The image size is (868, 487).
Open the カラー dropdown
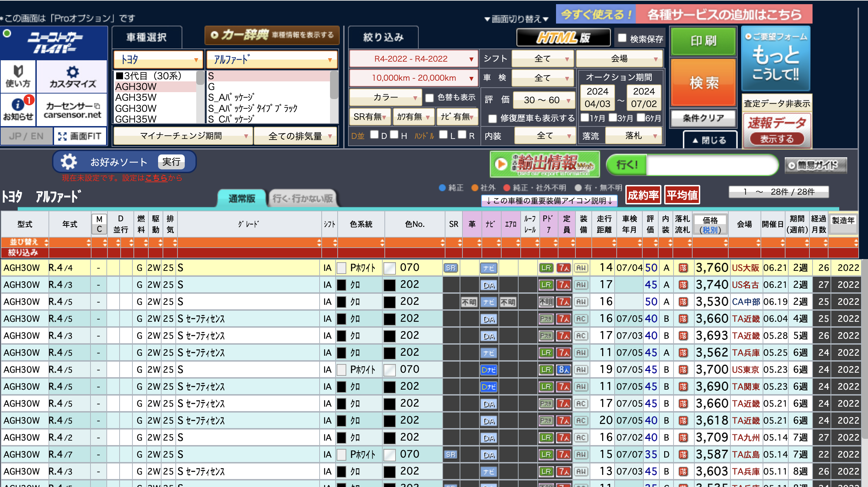(x=385, y=98)
